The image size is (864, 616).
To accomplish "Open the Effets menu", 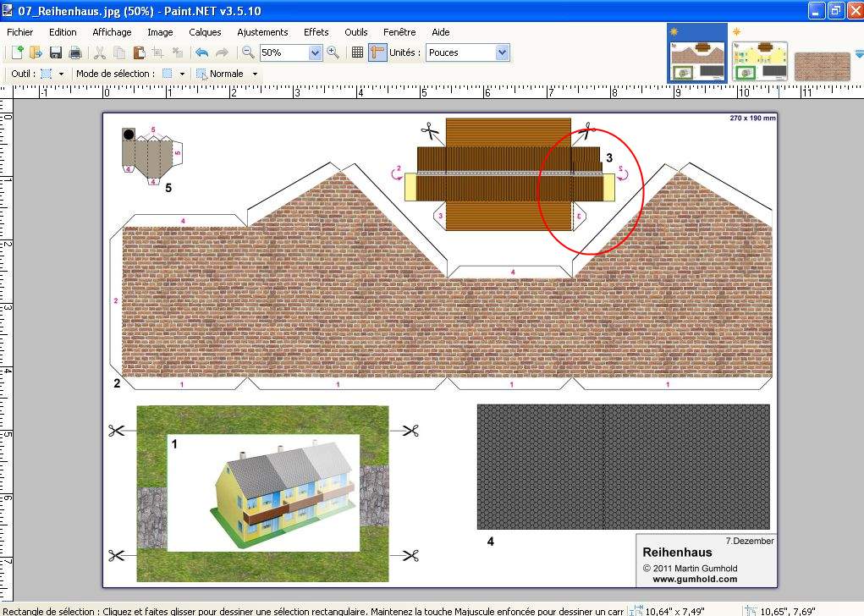I will coord(316,32).
